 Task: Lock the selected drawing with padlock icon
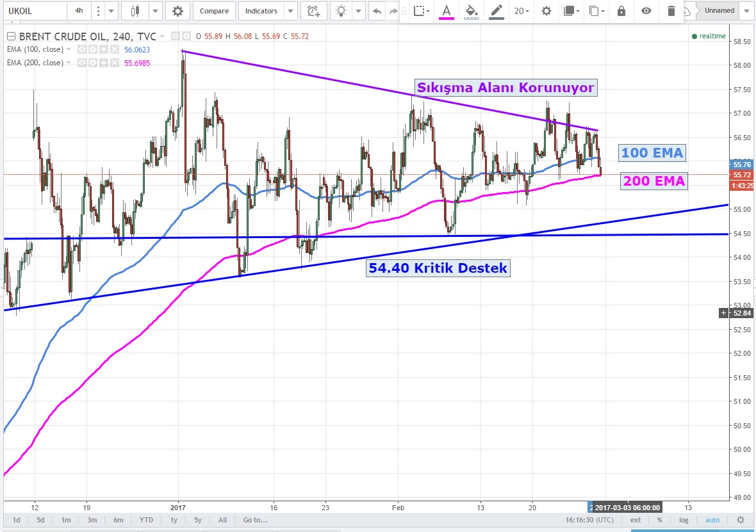point(620,11)
